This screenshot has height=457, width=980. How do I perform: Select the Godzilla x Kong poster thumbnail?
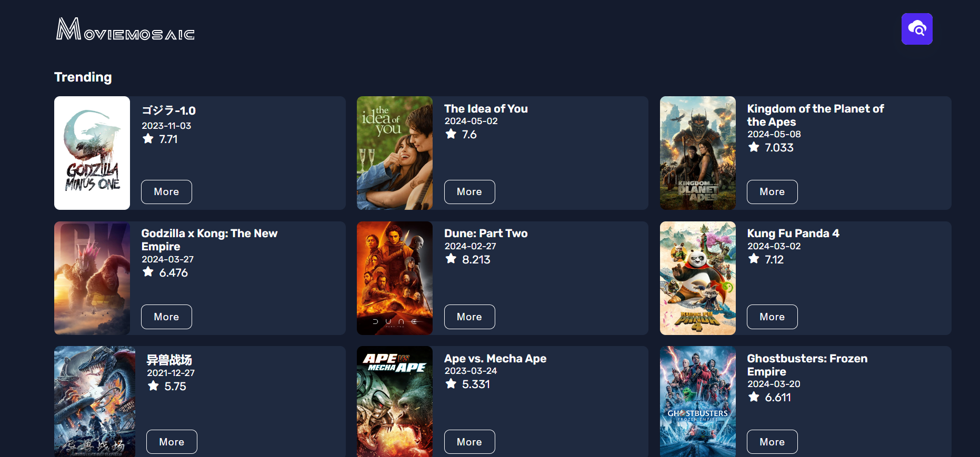click(x=92, y=278)
